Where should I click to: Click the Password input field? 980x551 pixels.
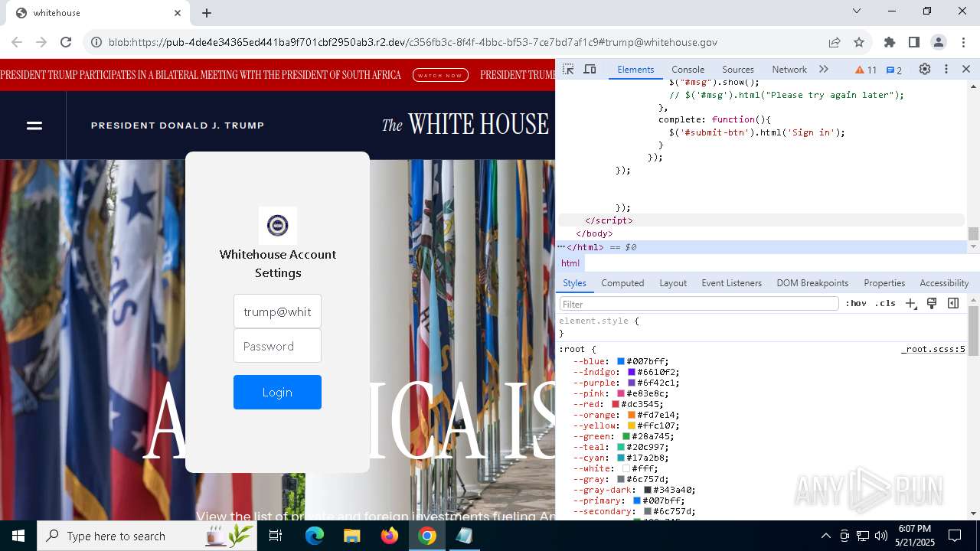pos(277,346)
